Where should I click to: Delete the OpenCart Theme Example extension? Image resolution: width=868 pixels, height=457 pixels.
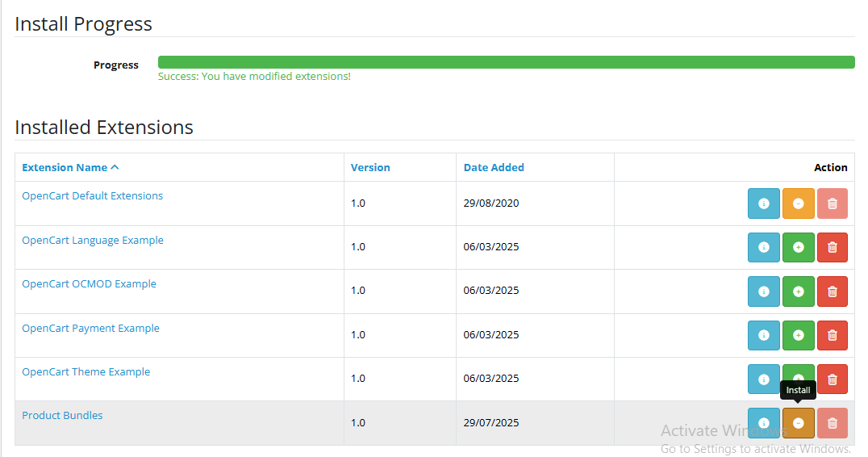[x=832, y=379]
